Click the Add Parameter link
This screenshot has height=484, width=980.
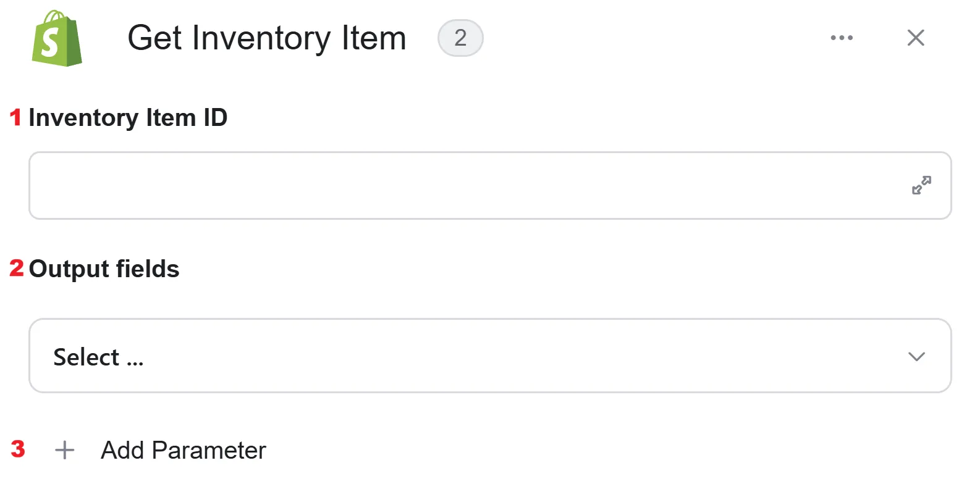(x=184, y=450)
